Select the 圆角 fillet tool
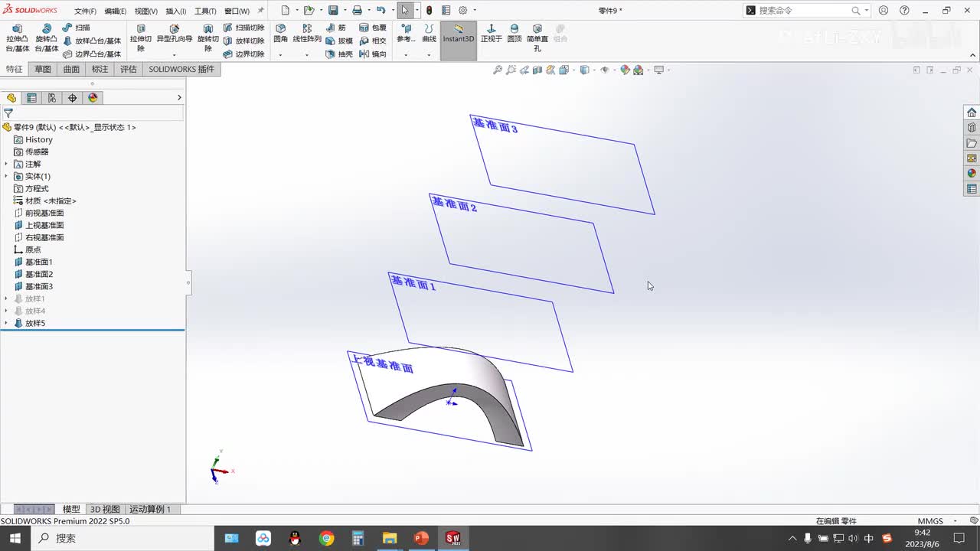Viewport: 980px width, 551px height. coord(280,34)
